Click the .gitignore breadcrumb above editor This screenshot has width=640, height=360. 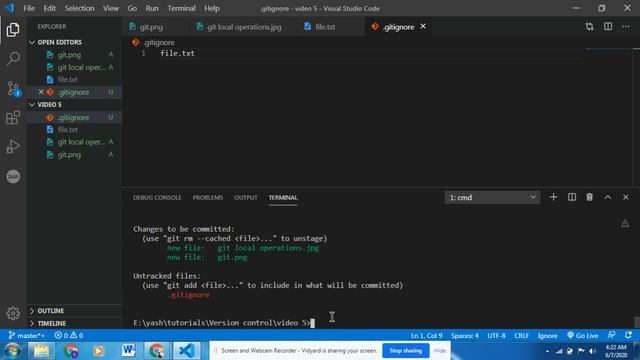click(x=153, y=42)
